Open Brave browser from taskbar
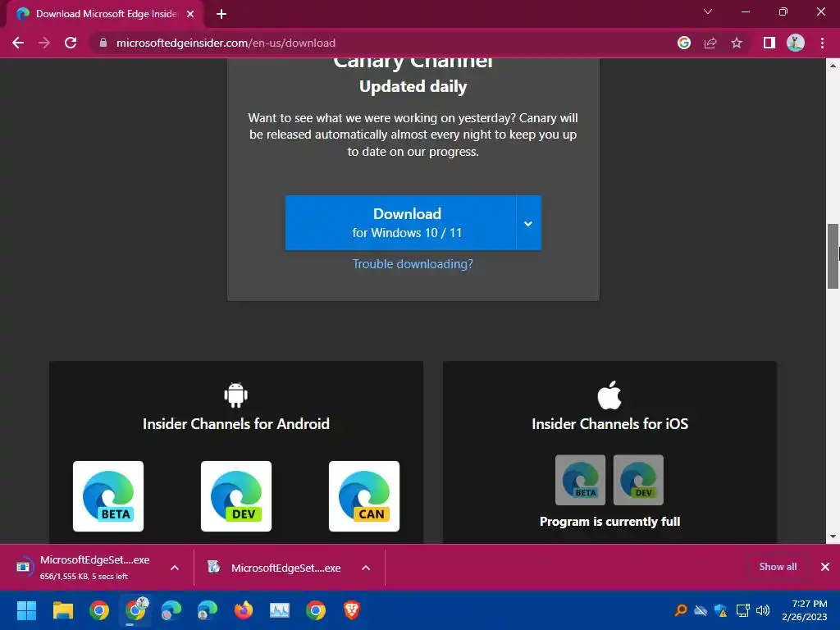This screenshot has height=630, width=840. pos(351,610)
